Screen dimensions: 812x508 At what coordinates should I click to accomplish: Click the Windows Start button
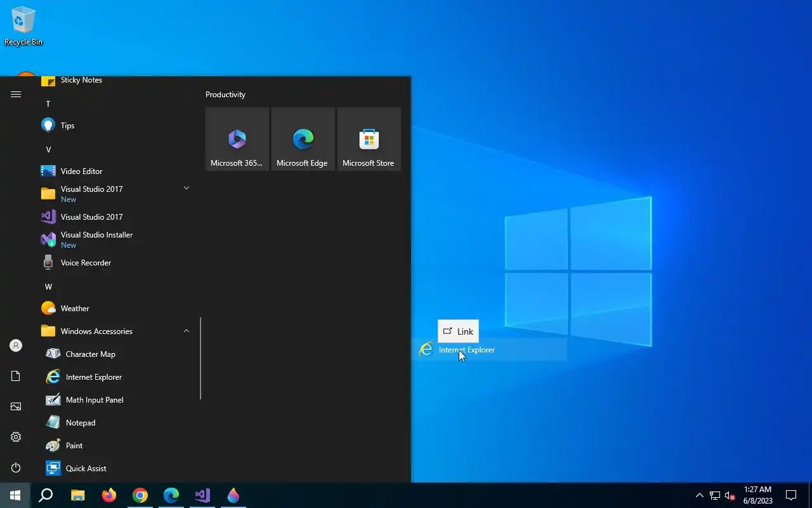15,495
